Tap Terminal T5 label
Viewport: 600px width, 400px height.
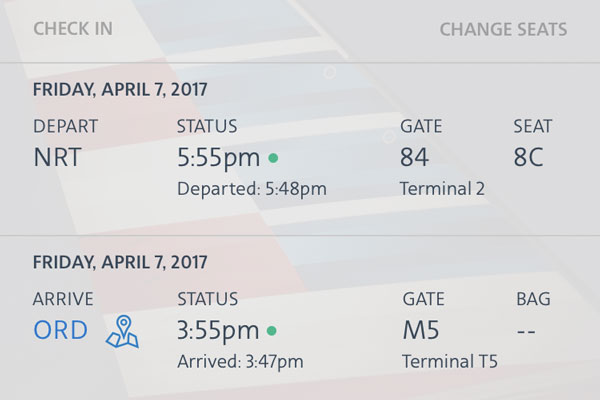(x=450, y=361)
